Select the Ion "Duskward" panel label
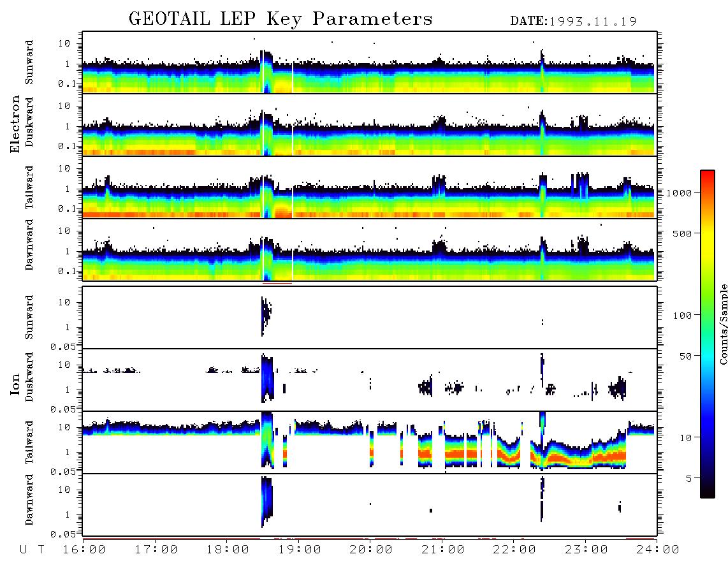This screenshot has width=728, height=561. pyautogui.click(x=29, y=377)
